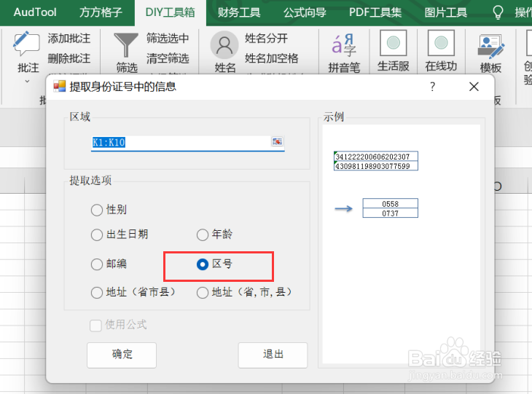This screenshot has height=394, width=532.
Task: Click the 退出 button
Action: 273,355
